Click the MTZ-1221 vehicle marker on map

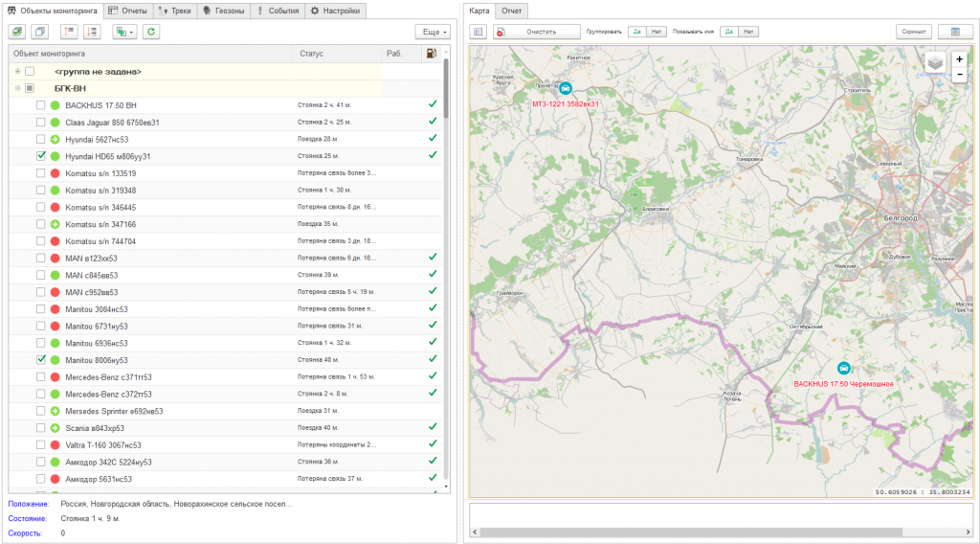tap(565, 89)
